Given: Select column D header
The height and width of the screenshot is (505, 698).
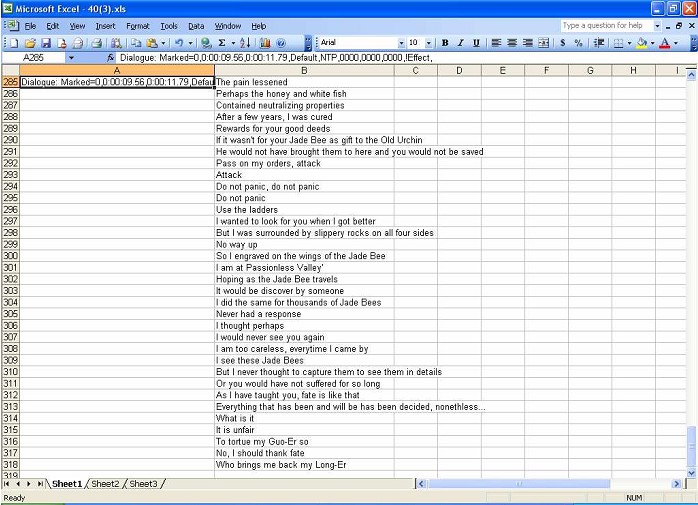Looking at the screenshot, I should point(459,70).
